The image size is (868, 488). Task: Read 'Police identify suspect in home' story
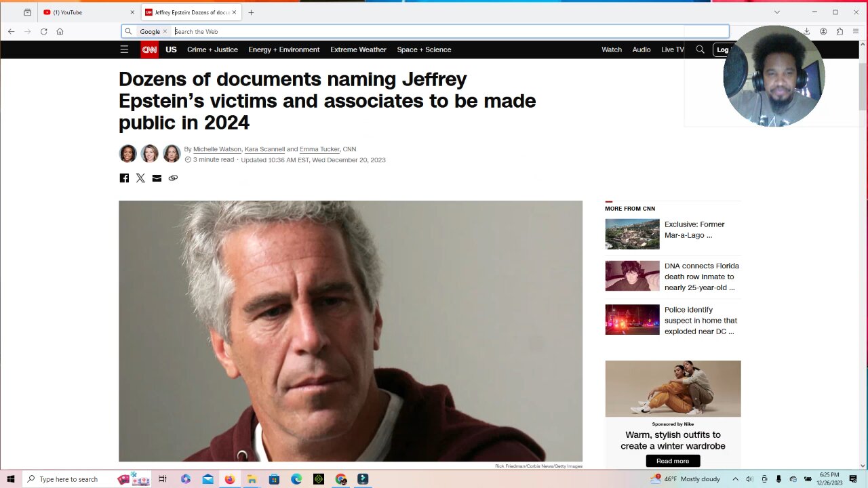click(701, 321)
